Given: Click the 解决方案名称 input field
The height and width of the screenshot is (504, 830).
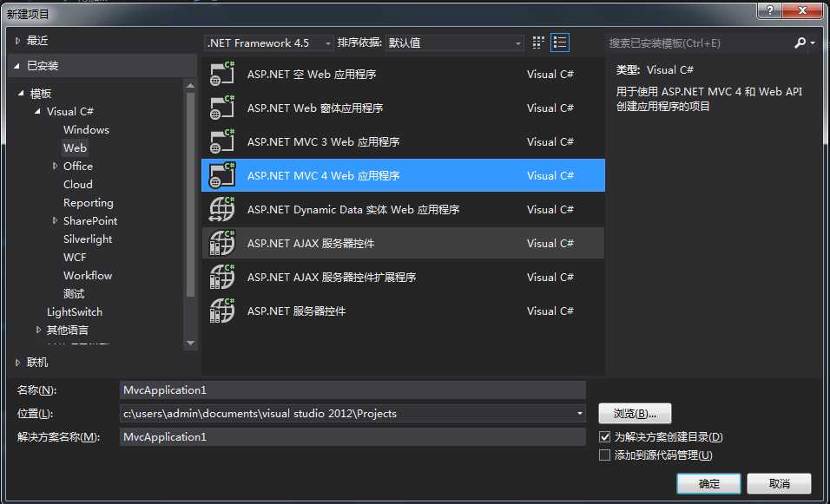Looking at the screenshot, I should point(352,437).
